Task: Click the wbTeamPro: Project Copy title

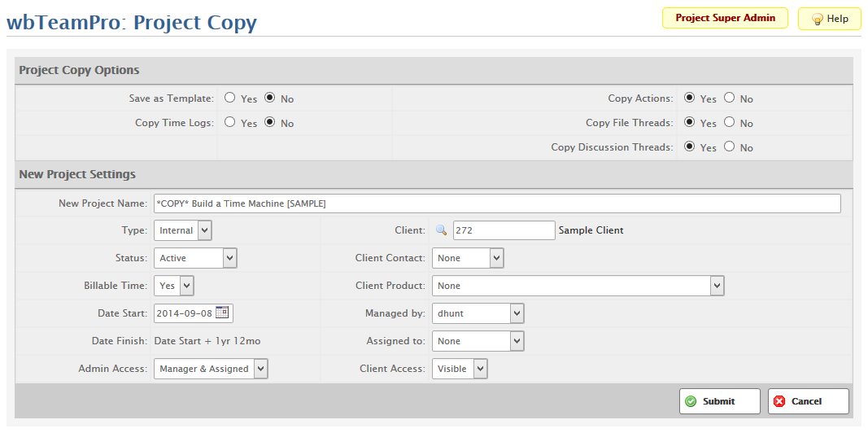Action: (132, 22)
